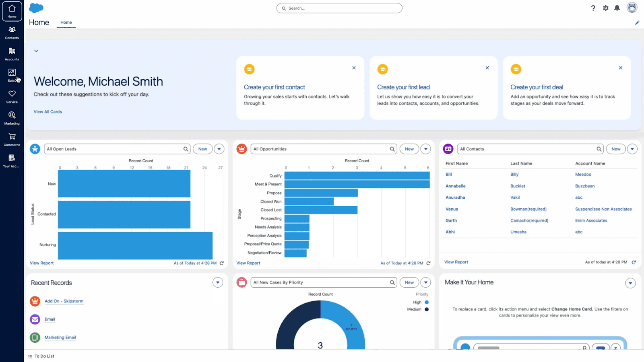Open Your Account from the bottom sidebar icon
The height and width of the screenshot is (362, 644).
12,160
